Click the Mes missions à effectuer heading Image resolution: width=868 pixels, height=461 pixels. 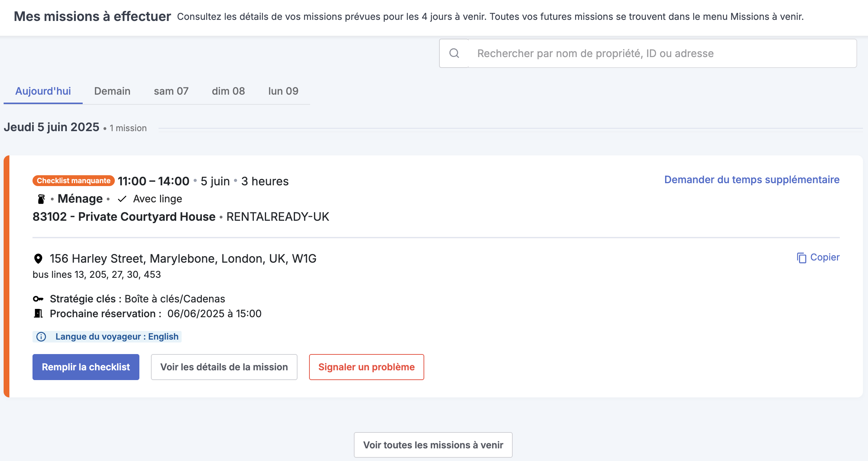(92, 17)
